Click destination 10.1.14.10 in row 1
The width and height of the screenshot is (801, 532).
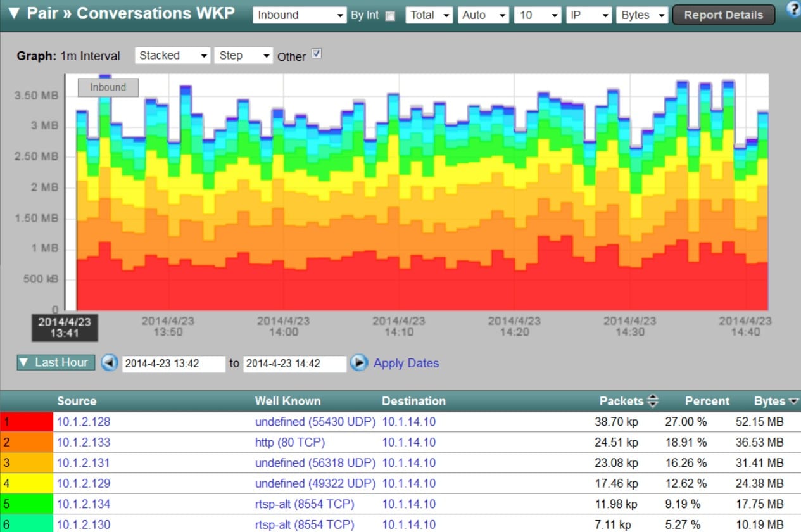pyautogui.click(x=409, y=422)
